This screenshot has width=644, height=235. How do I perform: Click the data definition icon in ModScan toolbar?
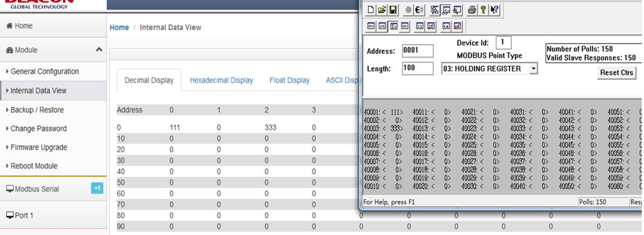(x=435, y=10)
